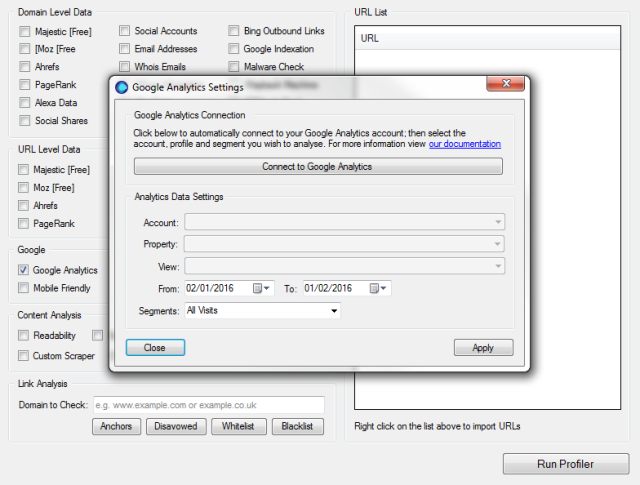
Task: Enable Whois Emails checkbox
Action: click(x=124, y=66)
